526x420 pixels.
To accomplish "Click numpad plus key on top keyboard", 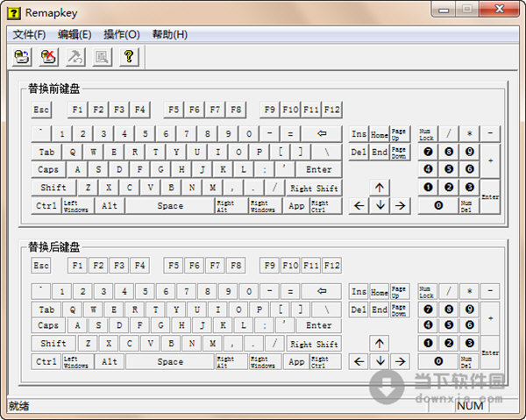I will [x=490, y=160].
